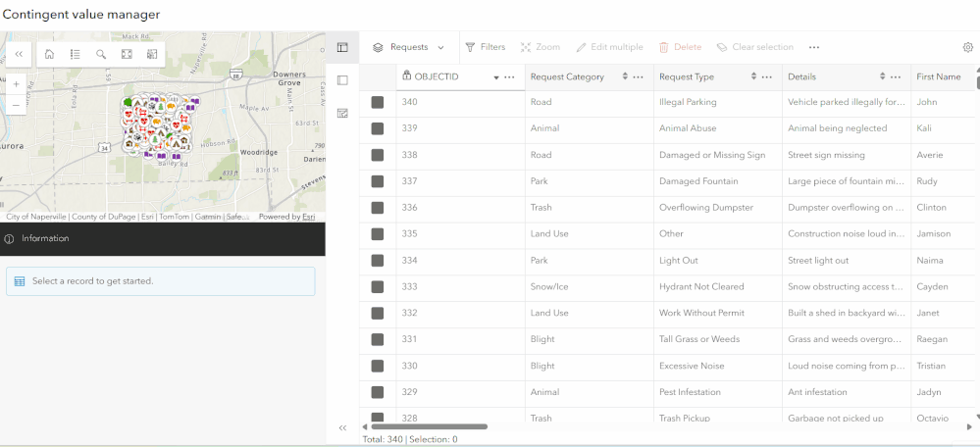Select the checkbox for row 330

[x=378, y=366]
